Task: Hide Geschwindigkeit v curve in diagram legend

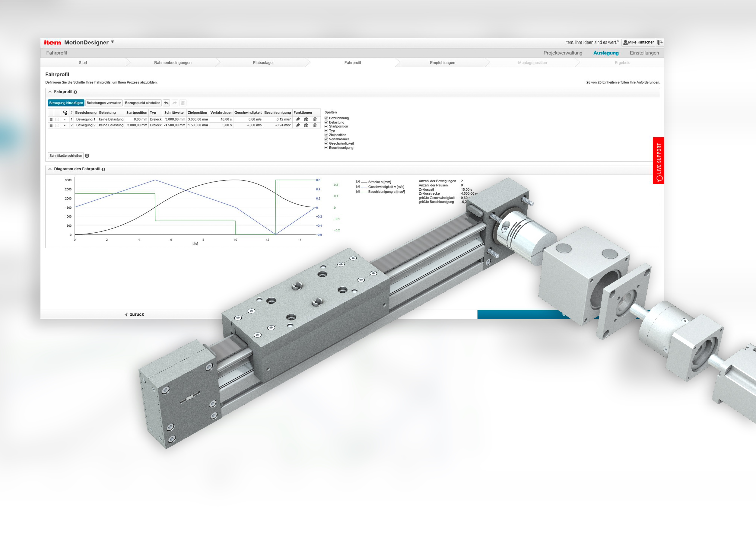Action: point(358,186)
